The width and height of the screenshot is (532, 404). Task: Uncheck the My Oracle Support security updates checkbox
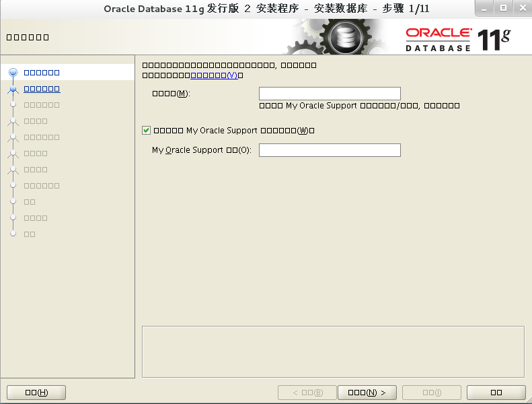point(146,131)
